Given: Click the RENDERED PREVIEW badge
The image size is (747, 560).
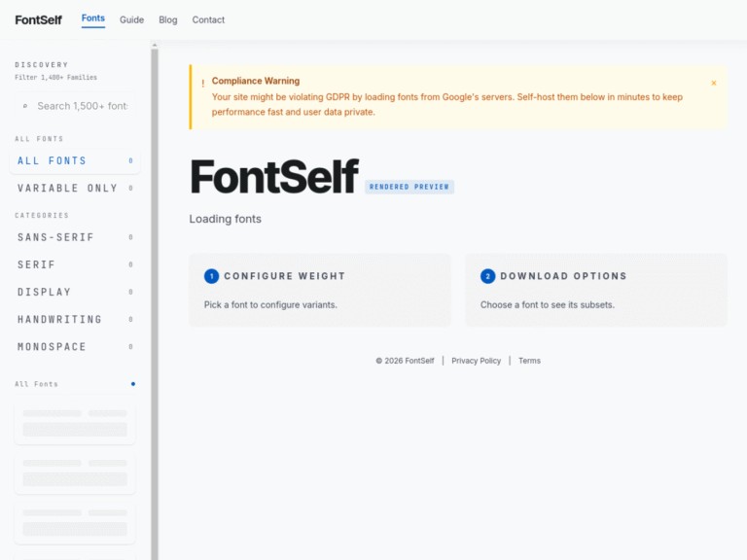Looking at the screenshot, I should pyautogui.click(x=409, y=187).
